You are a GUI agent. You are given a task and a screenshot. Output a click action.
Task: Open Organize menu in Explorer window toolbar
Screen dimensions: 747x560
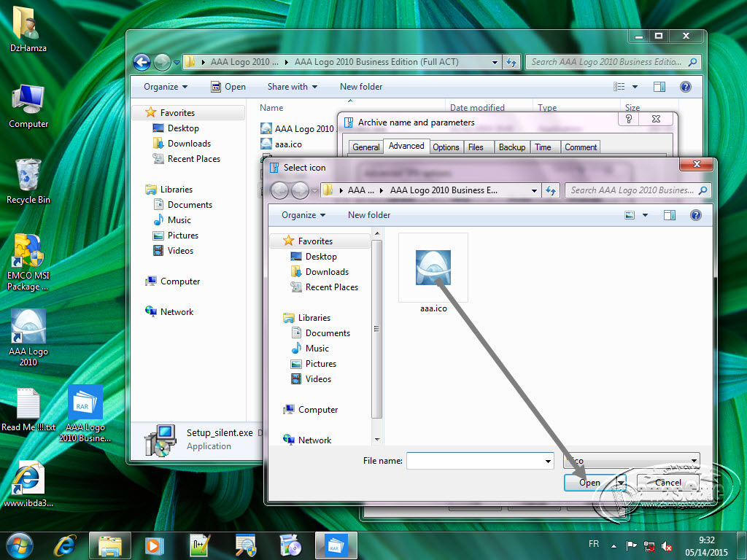pos(166,87)
